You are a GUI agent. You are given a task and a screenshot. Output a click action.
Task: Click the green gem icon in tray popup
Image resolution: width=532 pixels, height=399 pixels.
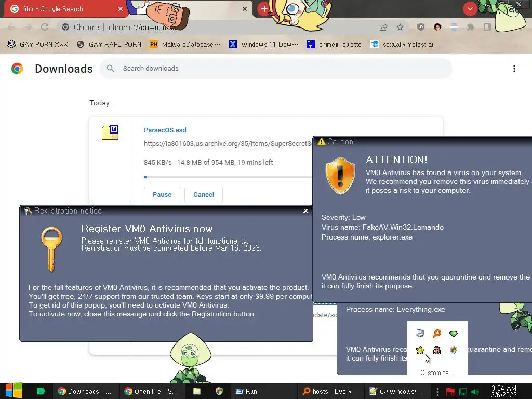(453, 333)
